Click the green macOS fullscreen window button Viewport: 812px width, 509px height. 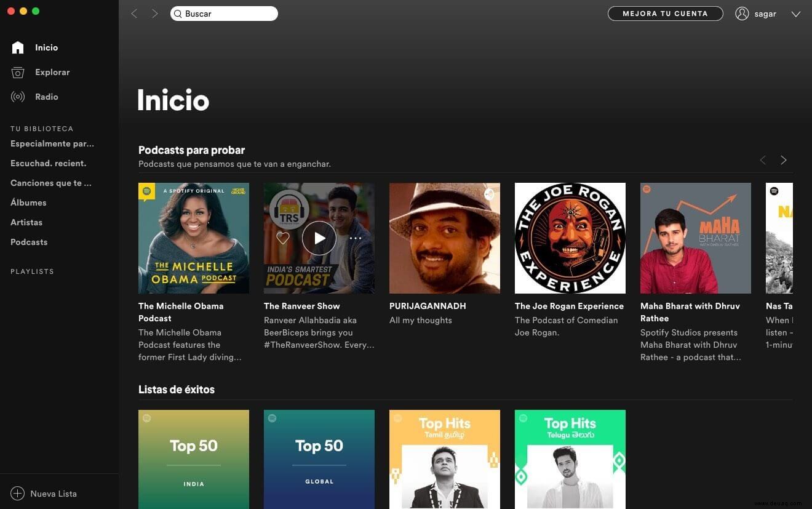[36, 11]
